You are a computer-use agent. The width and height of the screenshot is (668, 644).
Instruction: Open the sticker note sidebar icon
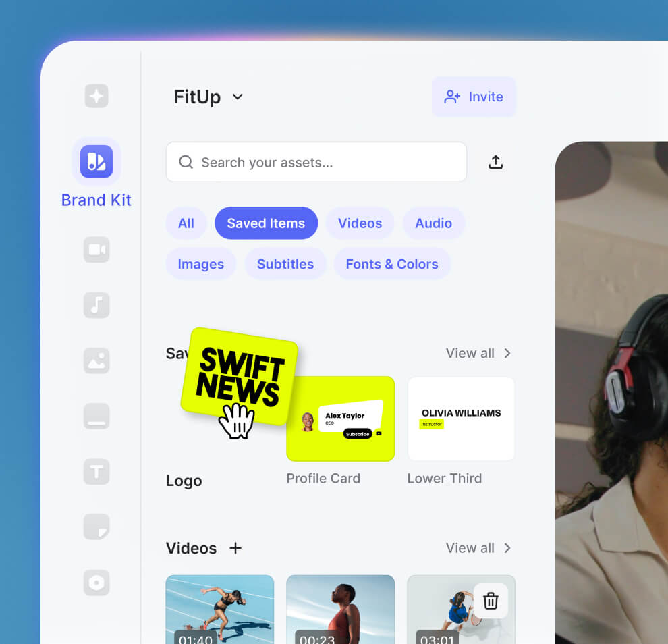tap(96, 527)
